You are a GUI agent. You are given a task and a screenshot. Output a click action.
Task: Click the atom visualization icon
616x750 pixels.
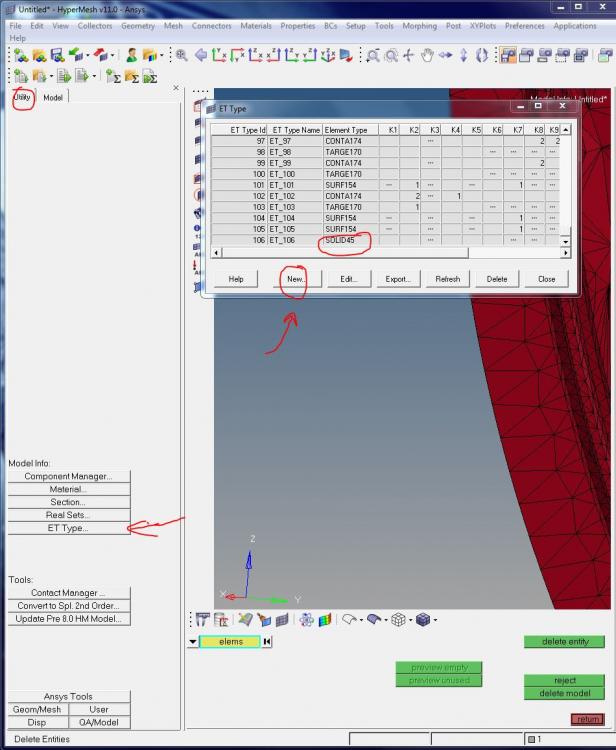point(307,620)
